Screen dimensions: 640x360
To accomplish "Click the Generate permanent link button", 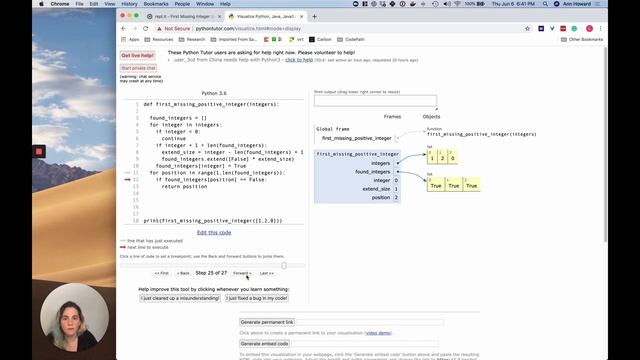I will click(x=267, y=322).
